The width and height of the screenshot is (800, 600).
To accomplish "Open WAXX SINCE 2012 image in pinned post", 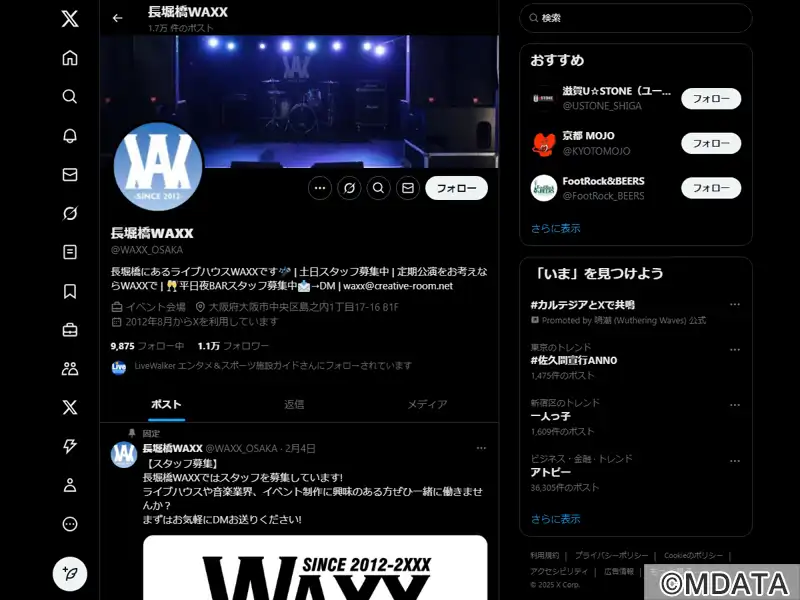I will tap(315, 567).
